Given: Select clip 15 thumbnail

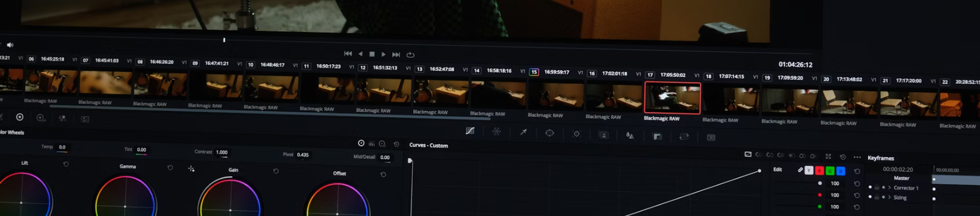Looking at the screenshot, I should (556, 96).
